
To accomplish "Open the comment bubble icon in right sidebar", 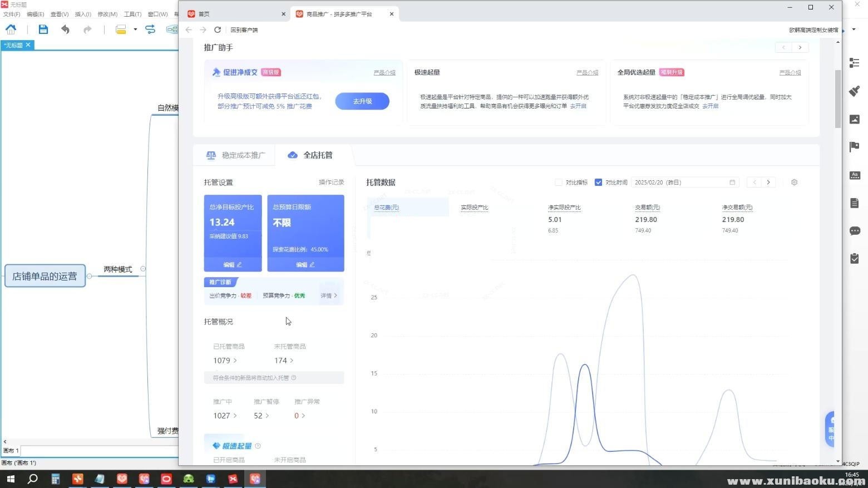I will (855, 231).
